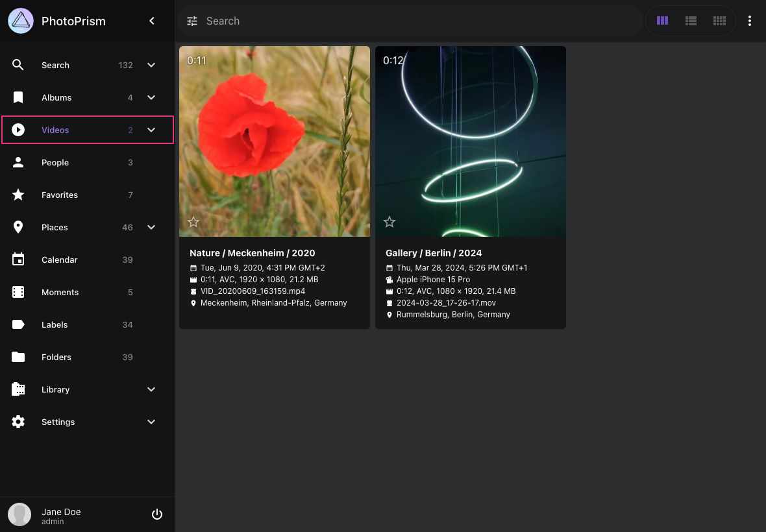Click the logout power icon
766x532 pixels.
point(157,514)
